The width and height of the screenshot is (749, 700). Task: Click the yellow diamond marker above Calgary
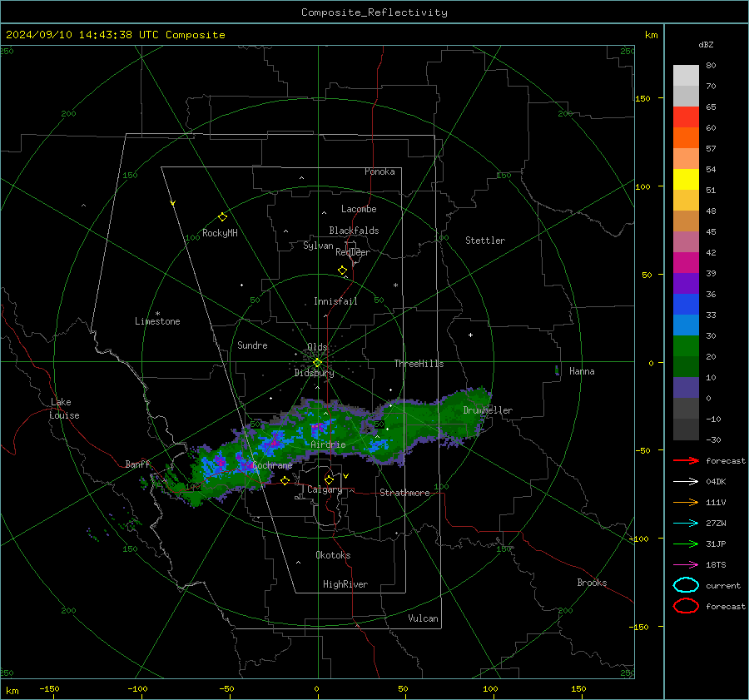click(x=329, y=479)
